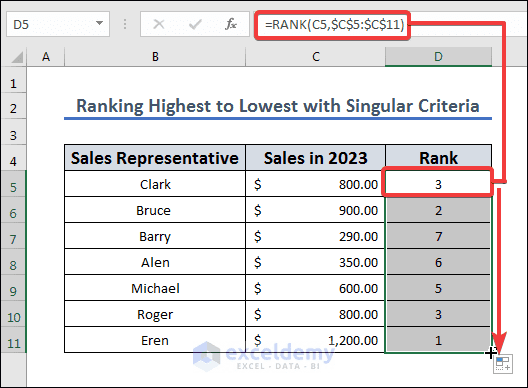Click the Name Box showing D5
Image resolution: width=528 pixels, height=388 pixels.
(x=58, y=24)
